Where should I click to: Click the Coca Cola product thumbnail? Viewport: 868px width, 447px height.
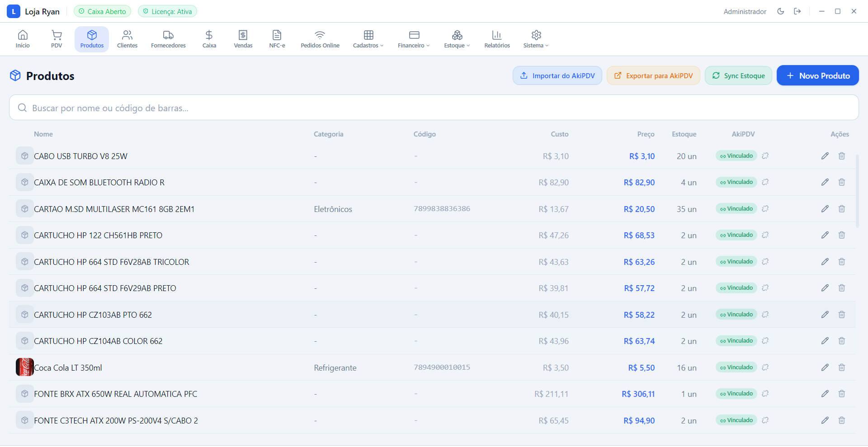(25, 367)
